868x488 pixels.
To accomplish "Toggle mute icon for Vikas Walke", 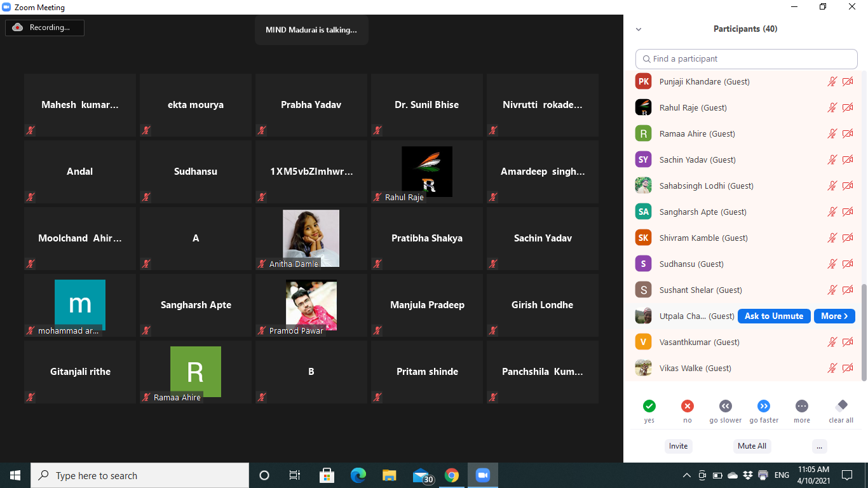I will point(832,368).
